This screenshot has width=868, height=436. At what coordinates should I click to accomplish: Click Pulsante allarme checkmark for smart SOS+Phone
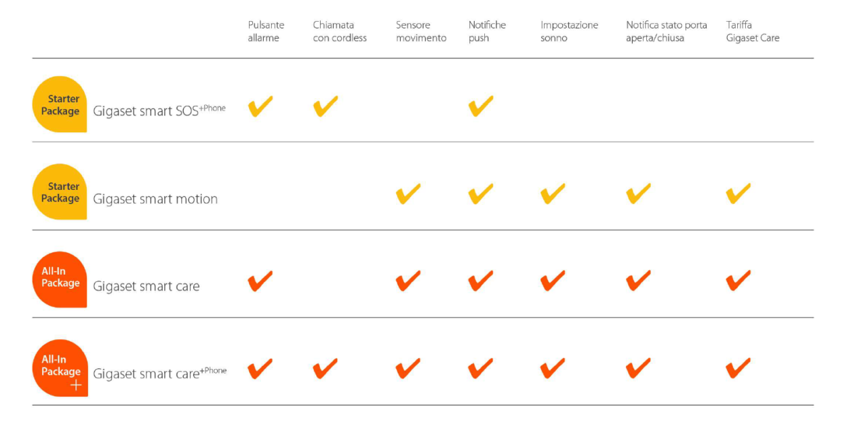coord(260,106)
